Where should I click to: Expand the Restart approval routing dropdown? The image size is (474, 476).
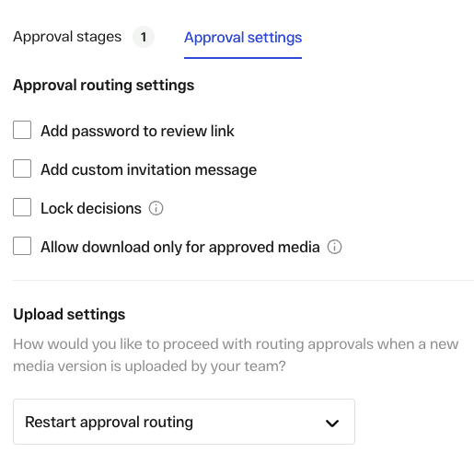pyautogui.click(x=184, y=422)
